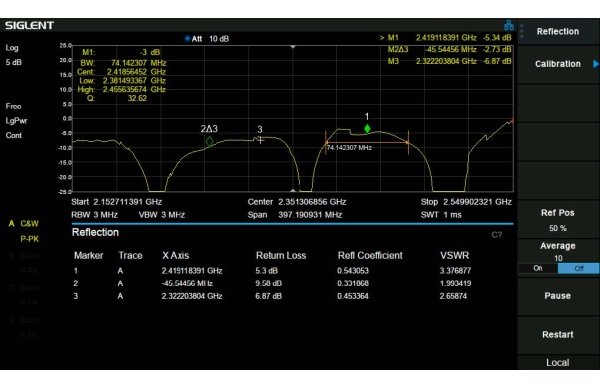The height and width of the screenshot is (390, 600).
Task: Click the Refl Coefficient column header
Action: coord(370,255)
